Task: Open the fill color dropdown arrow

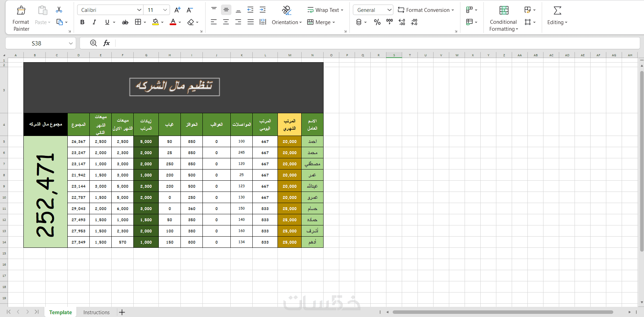Action: pyautogui.click(x=162, y=22)
